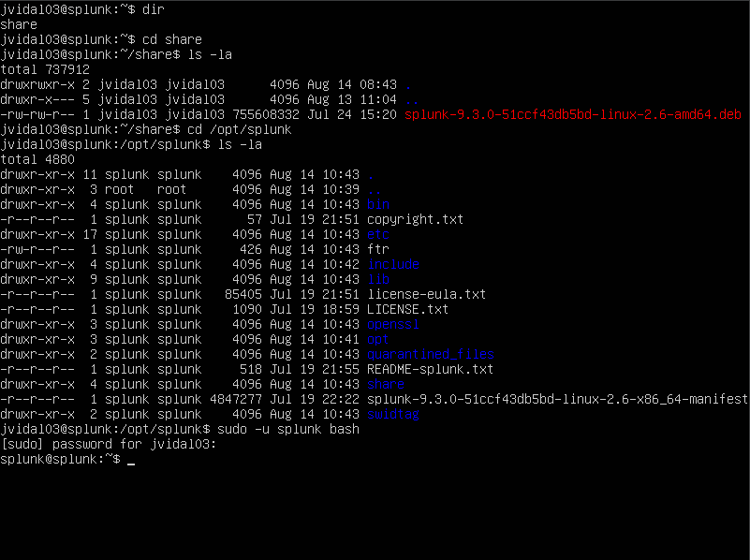Click the 'Jul 24 15:20' timestamp
Image resolution: width=750 pixels, height=560 pixels.
pos(352,115)
